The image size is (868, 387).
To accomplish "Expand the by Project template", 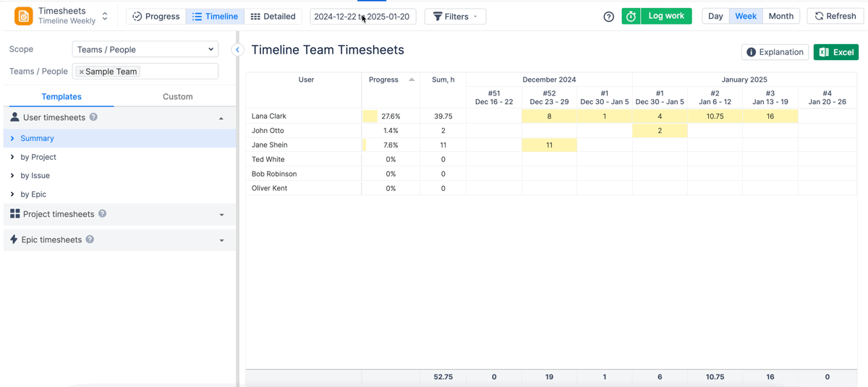I will tap(13, 157).
